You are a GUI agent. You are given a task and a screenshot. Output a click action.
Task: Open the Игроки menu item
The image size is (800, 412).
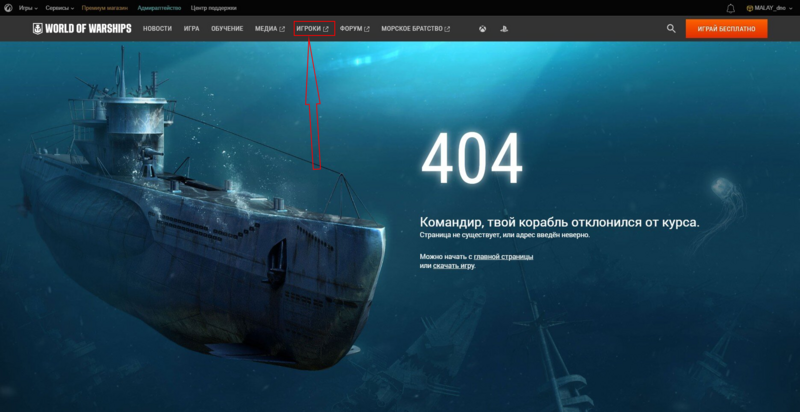click(313, 29)
